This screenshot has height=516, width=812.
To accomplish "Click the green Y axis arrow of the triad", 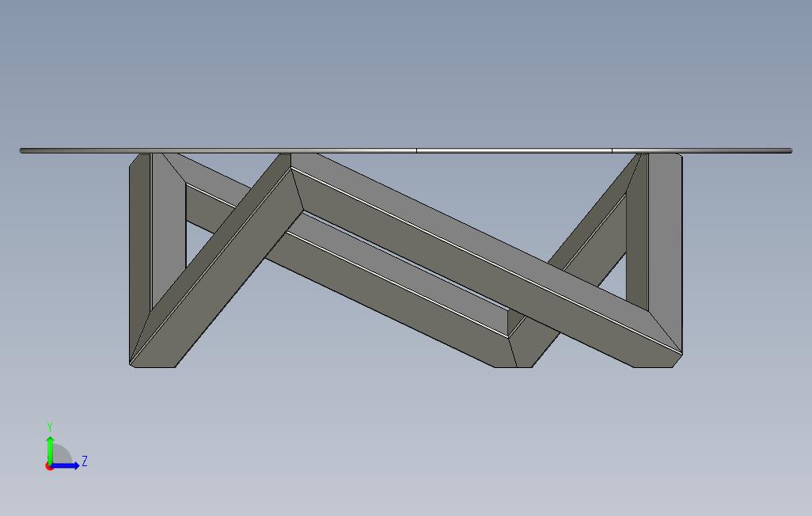I will click(50, 450).
